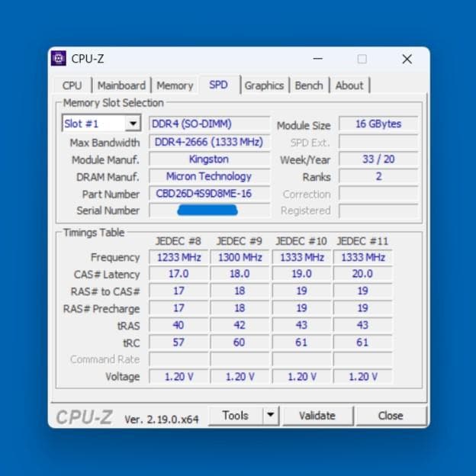Viewport: 476px width, 476px height.
Task: Click the 16 GBytes module size value
Action: [378, 124]
